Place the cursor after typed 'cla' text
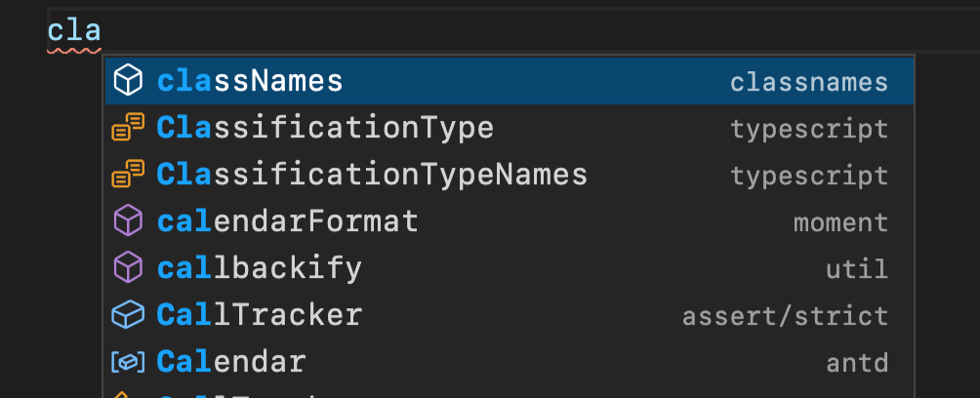The image size is (980, 398). tap(102, 32)
